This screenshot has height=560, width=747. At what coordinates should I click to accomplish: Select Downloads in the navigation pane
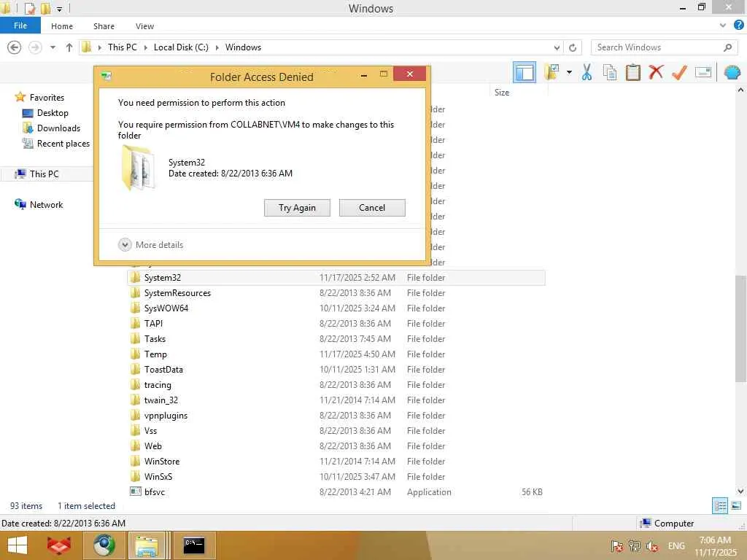point(58,128)
